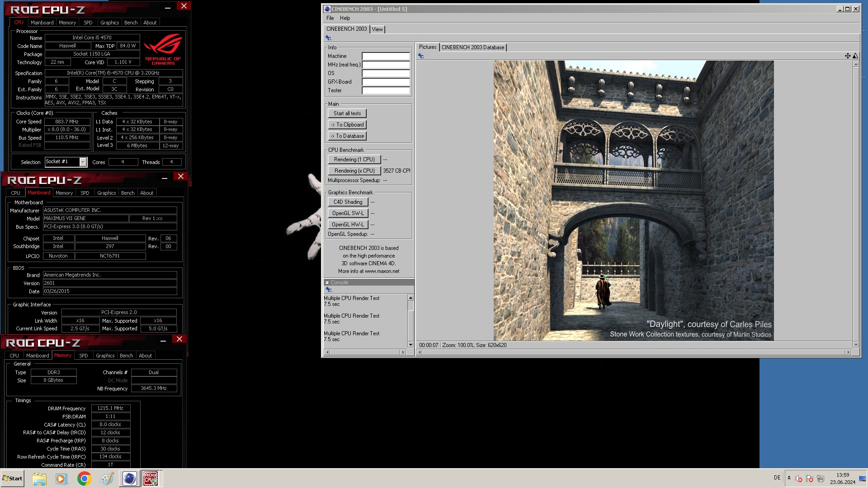868x488 pixels.
Task: Click the Pictures panel vertical scrollbar up arrow
Action: coord(856,64)
